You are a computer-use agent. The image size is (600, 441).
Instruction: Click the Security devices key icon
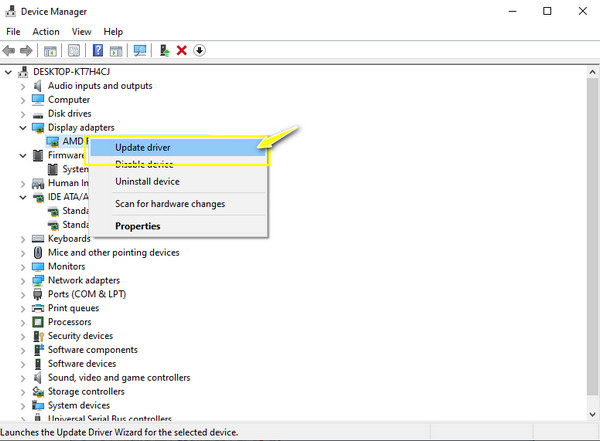39,336
